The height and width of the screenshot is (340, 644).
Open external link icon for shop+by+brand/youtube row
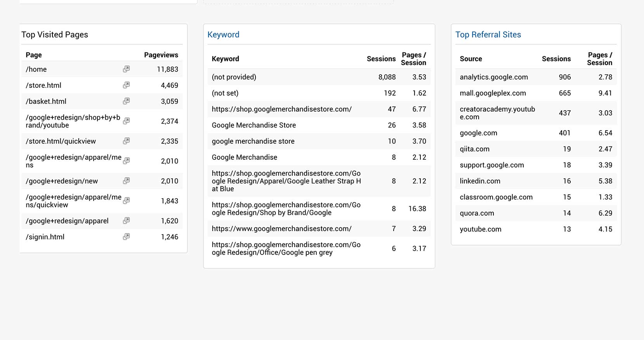click(126, 121)
